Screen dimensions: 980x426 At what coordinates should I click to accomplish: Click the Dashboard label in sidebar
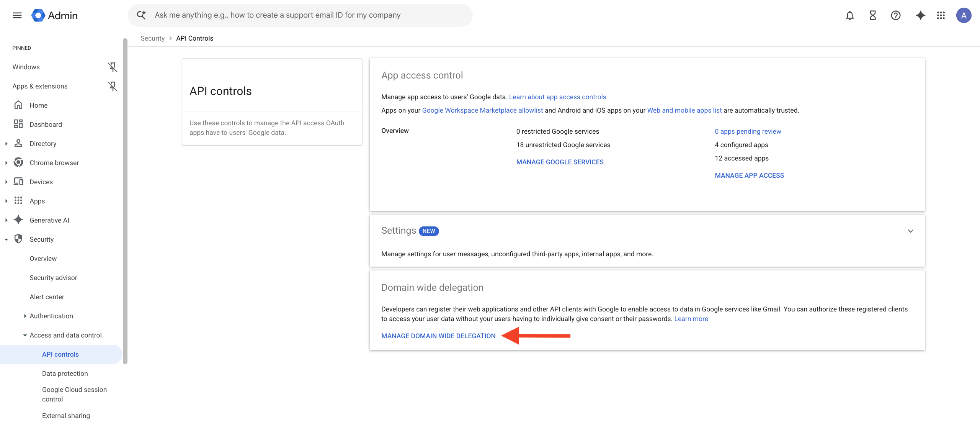click(46, 125)
